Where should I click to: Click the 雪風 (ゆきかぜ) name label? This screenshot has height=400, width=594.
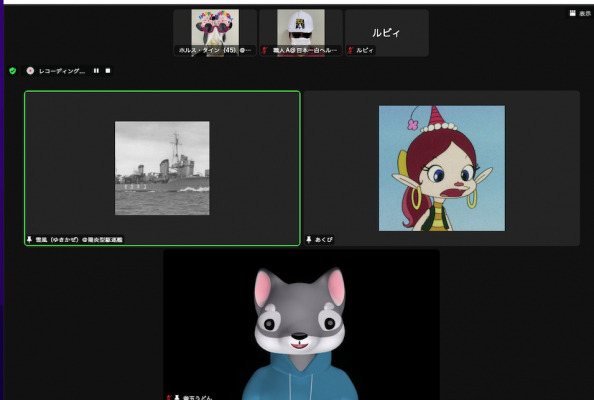(79, 240)
